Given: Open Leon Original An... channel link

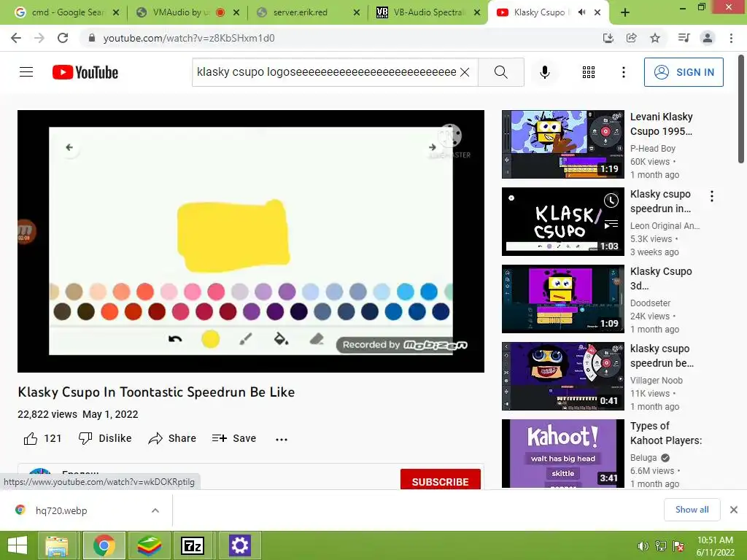Looking at the screenshot, I should coord(665,226).
